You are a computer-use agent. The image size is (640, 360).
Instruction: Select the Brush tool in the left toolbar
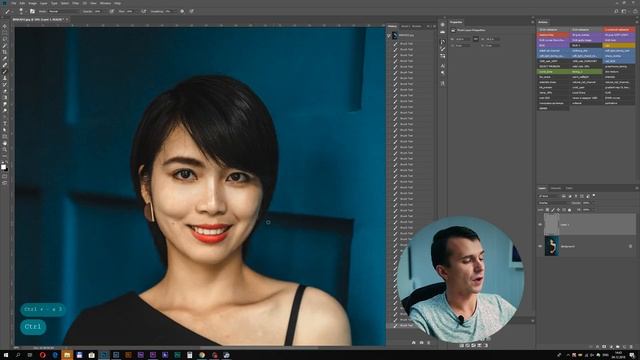click(4, 72)
